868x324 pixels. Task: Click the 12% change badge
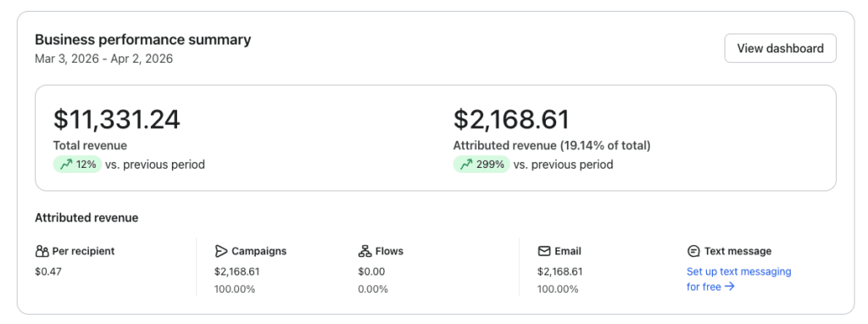coord(77,165)
